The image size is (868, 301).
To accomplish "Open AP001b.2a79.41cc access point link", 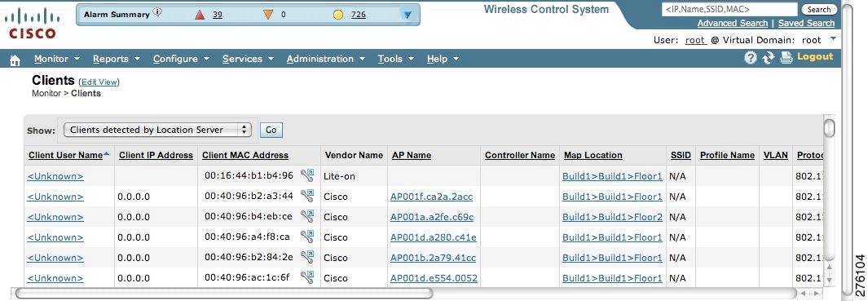I will [433, 259].
